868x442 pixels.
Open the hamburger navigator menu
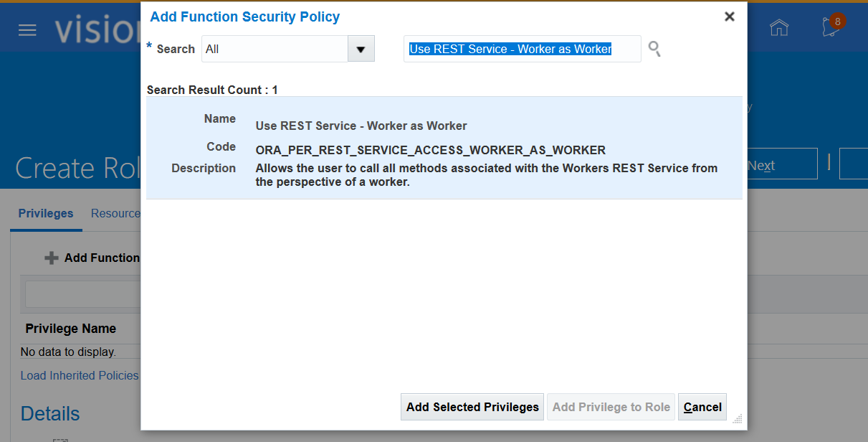[x=27, y=30]
